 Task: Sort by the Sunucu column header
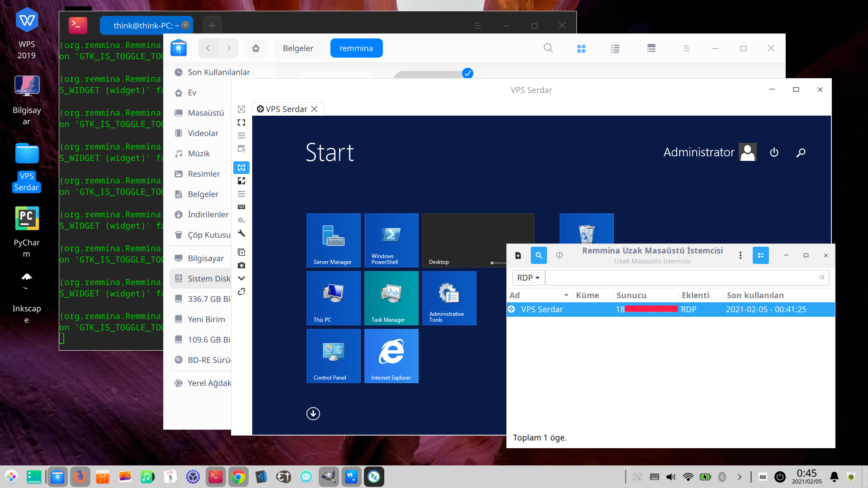(x=646, y=295)
